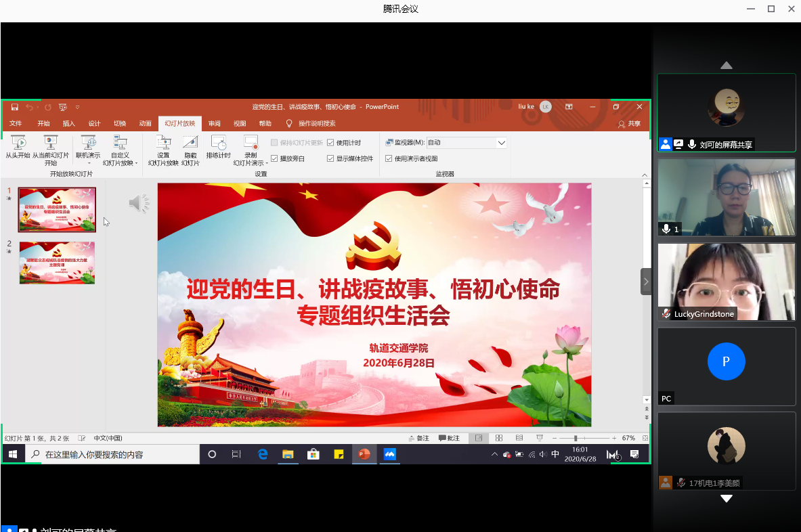Image resolution: width=801 pixels, height=532 pixels.
Task: Select slide 2 thumbnail in slide panel
Action: [x=57, y=262]
